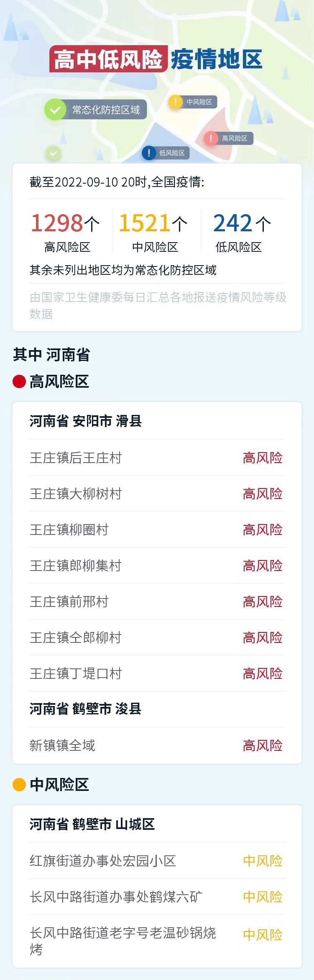Select 红旗街道办事处宏园小区 row
The width and height of the screenshot is (314, 980).
click(157, 861)
